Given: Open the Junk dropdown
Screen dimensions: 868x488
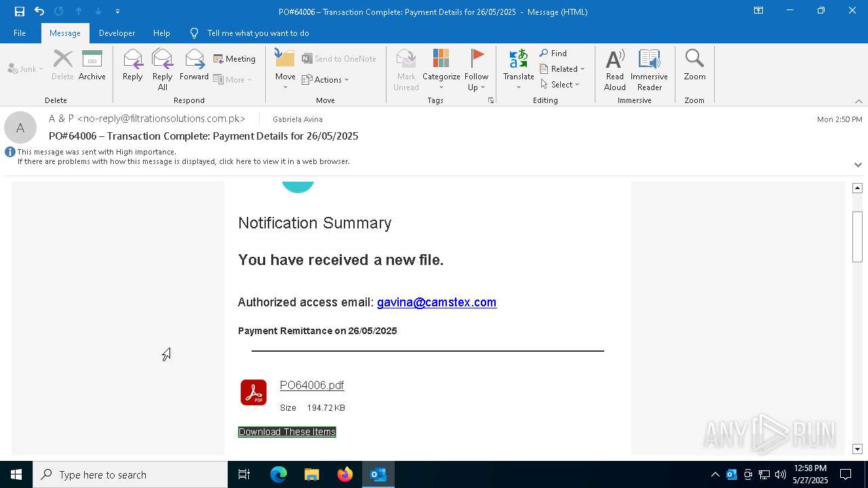Looking at the screenshot, I should pyautogui.click(x=26, y=68).
